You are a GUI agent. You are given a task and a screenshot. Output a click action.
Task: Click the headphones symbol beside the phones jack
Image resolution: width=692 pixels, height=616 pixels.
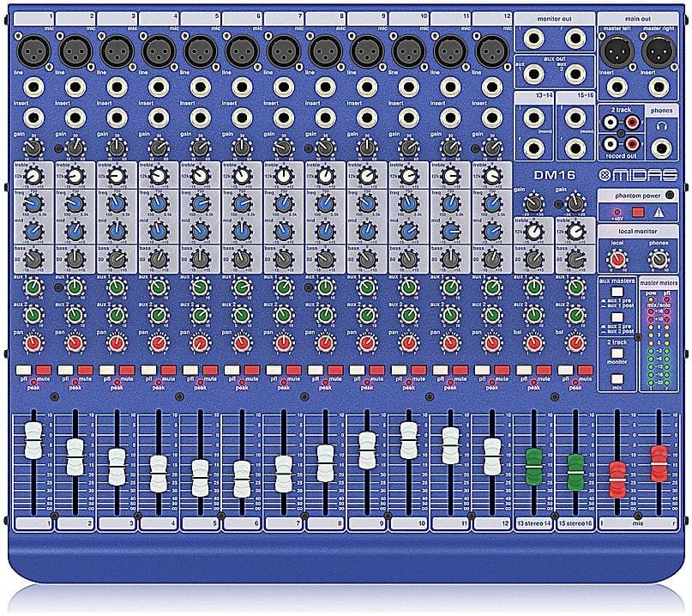663,124
